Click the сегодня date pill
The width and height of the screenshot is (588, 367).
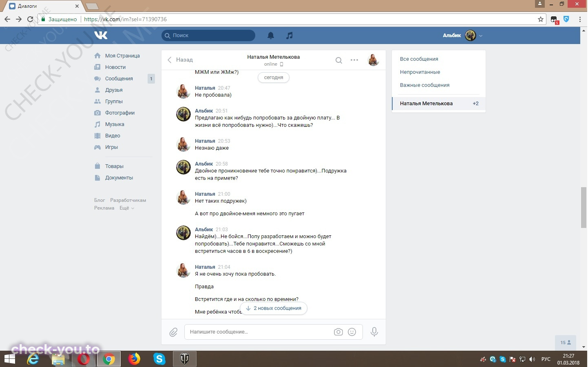(x=274, y=77)
